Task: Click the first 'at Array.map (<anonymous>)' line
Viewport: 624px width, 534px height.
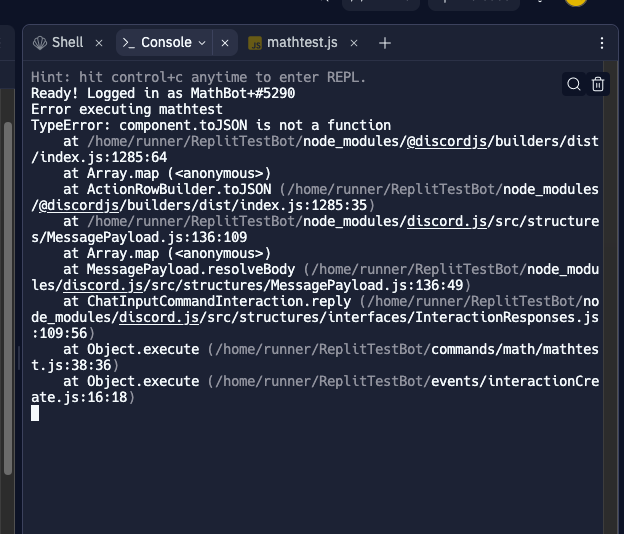Action: click(167, 173)
